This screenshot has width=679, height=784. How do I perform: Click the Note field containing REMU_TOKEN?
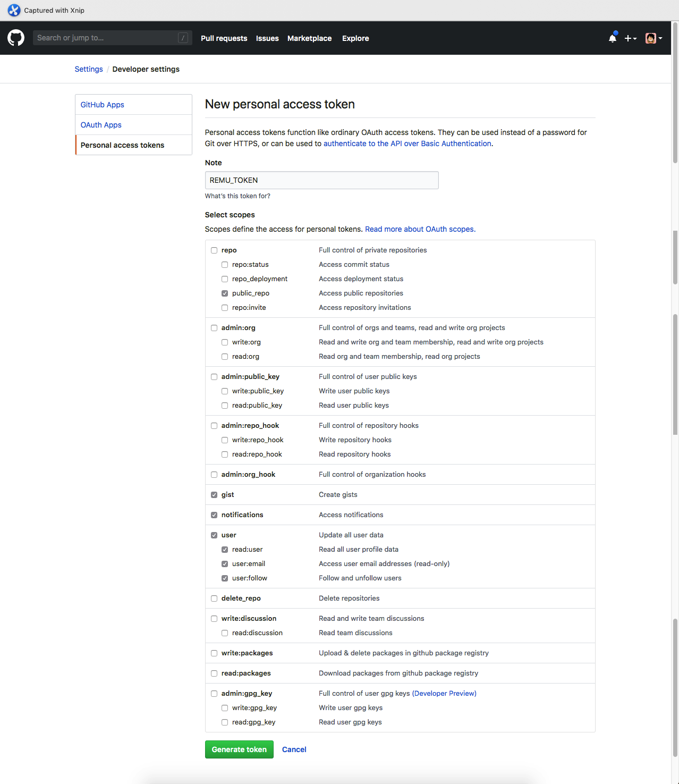tap(321, 180)
